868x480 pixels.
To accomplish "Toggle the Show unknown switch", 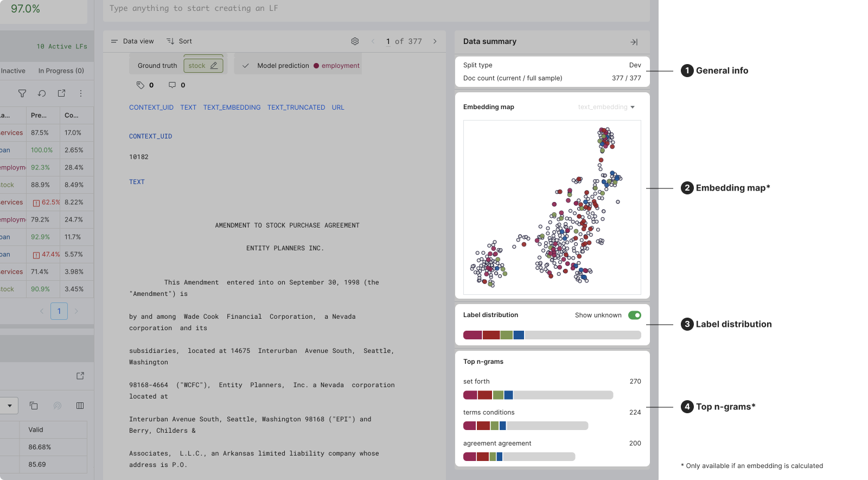I will coord(635,315).
